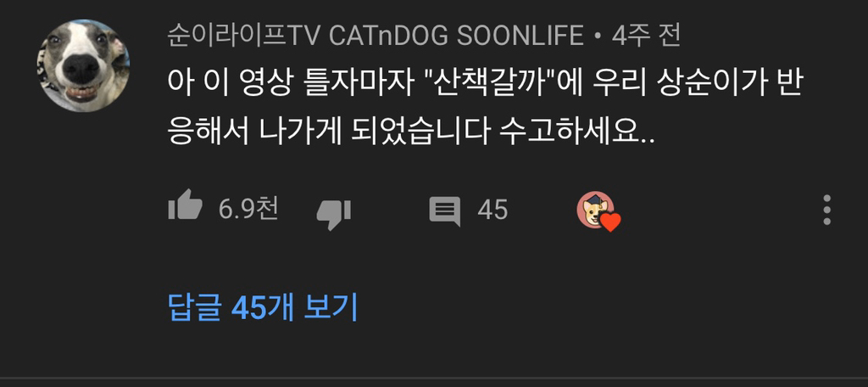Click the creator's heart avatar badge
Viewport: 868px width, 387px height.
(x=596, y=210)
